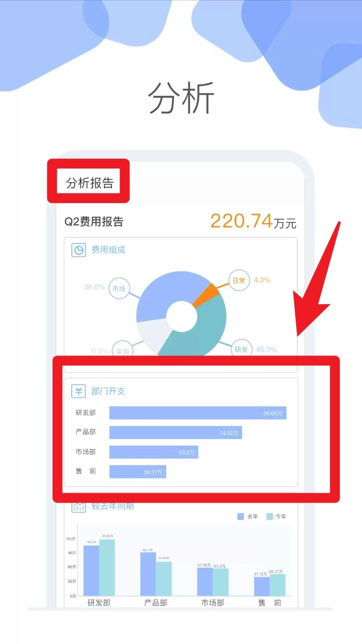This screenshot has height=644, width=362.
Task: Click the yen icon beside 部门开支
Action: [x=79, y=392]
